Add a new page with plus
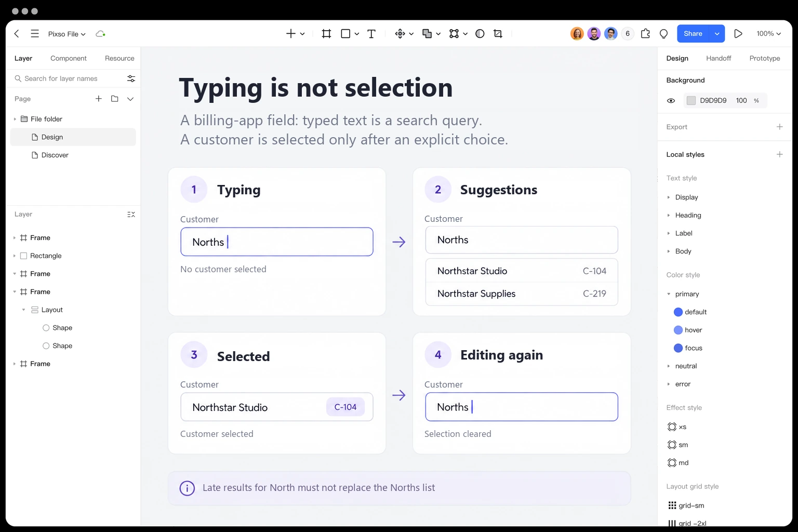This screenshot has width=798, height=532. (x=99, y=99)
